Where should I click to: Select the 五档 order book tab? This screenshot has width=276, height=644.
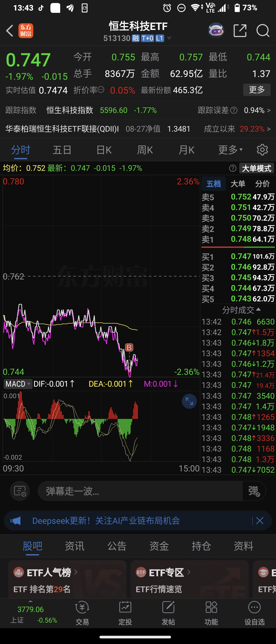214,184
